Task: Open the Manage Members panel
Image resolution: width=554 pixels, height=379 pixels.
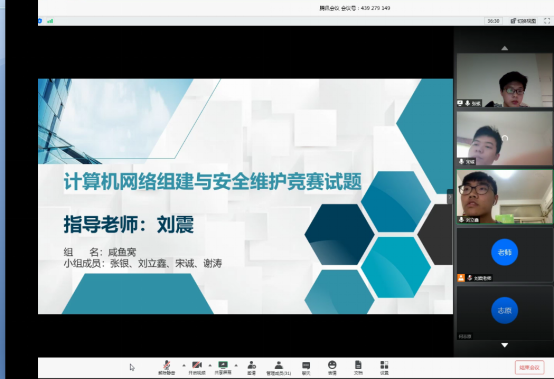Action: coord(279,367)
